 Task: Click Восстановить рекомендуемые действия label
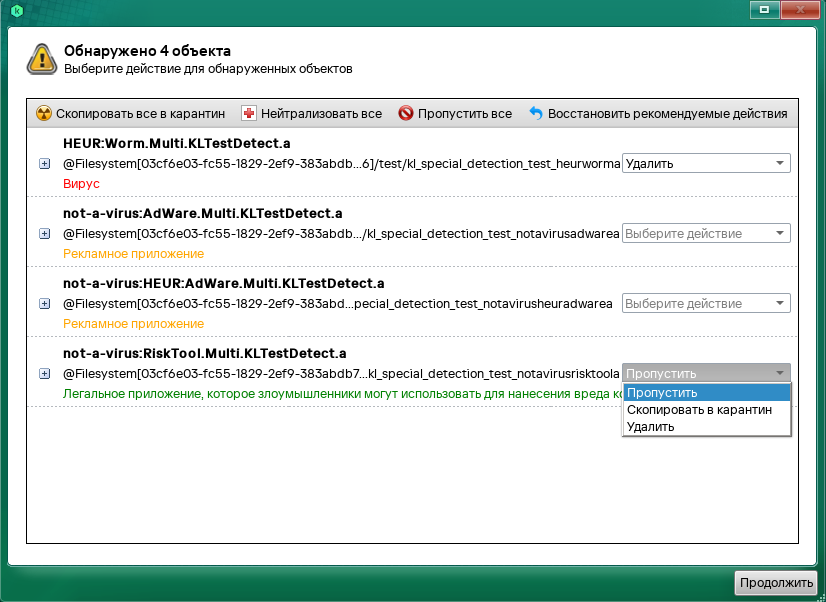coord(667,114)
